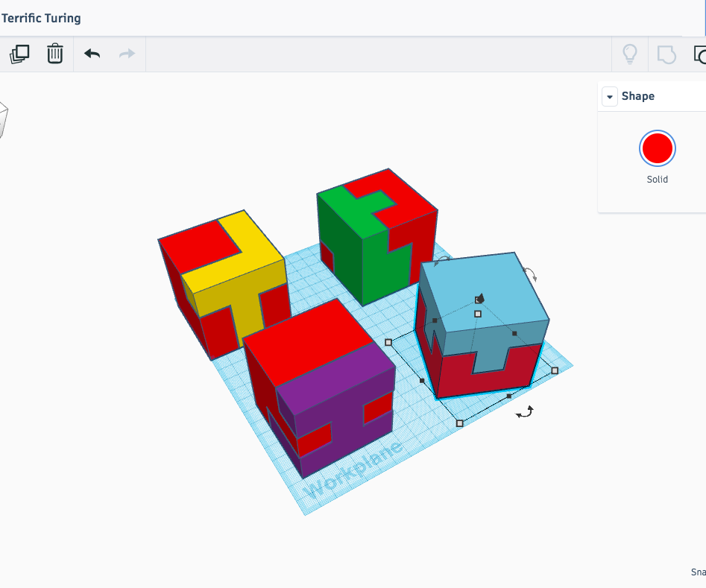This screenshot has width=706, height=588.
Task: Click the Ungroup icon at the toolbar edge
Action: 701,54
